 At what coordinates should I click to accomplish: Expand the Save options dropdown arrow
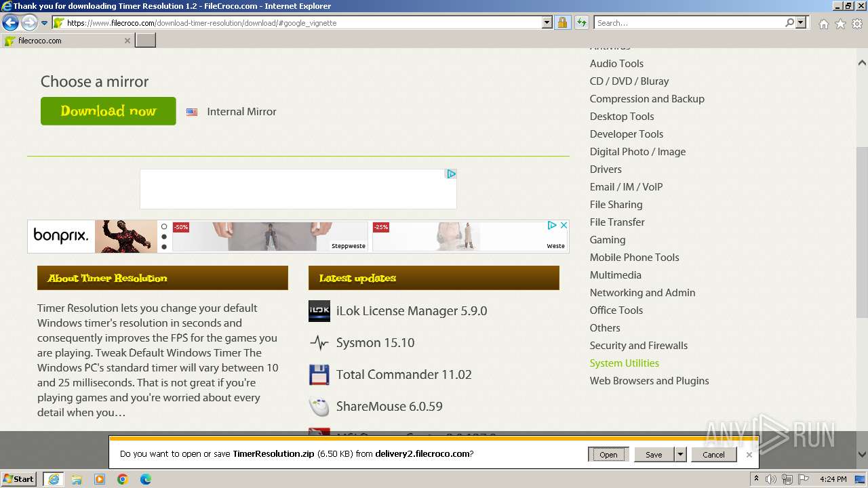680,455
